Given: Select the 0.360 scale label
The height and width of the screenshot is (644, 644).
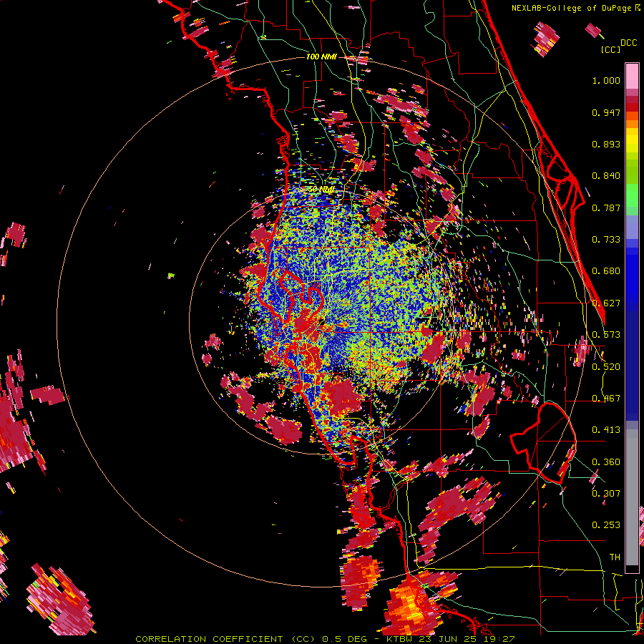Looking at the screenshot, I should point(606,462).
